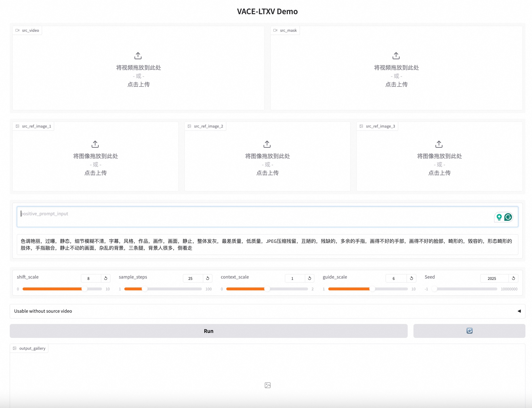Click upload icon in src_mask area

pyautogui.click(x=396, y=56)
